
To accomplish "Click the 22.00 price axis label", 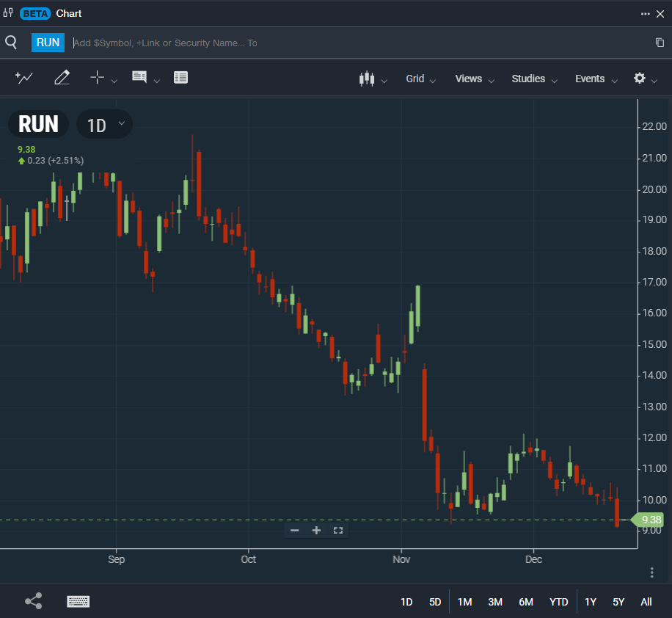I will click(x=654, y=126).
